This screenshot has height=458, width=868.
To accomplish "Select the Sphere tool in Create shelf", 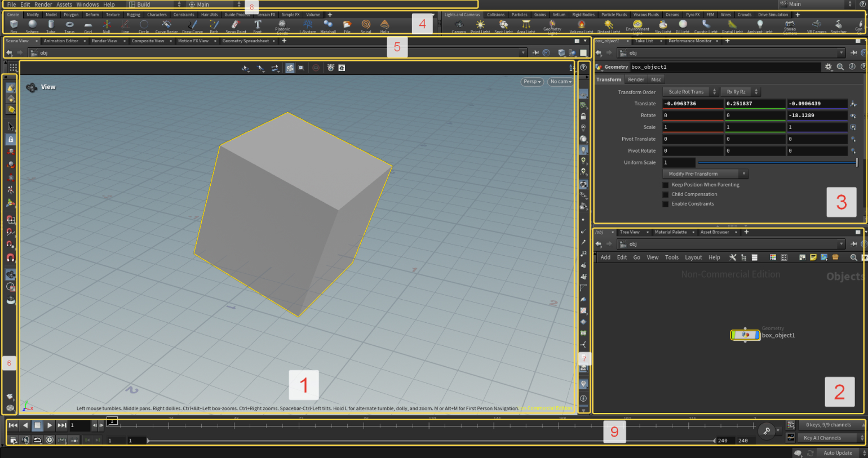I will (32, 25).
